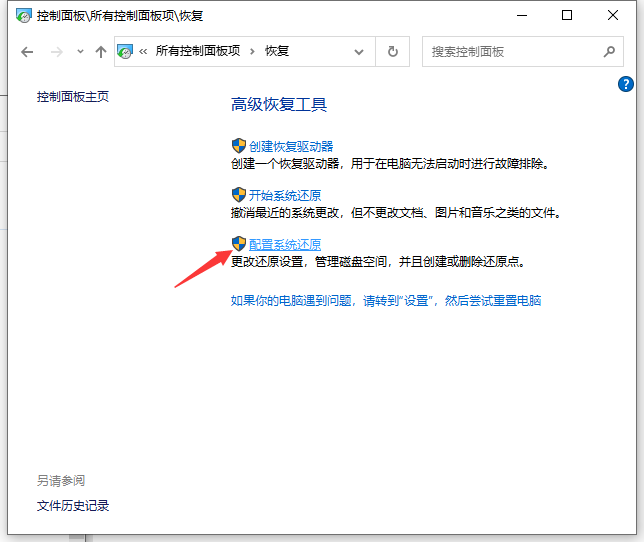The width and height of the screenshot is (644, 542).
Task: Open 文件历史记录 under 另请参阅
Action: [x=73, y=506]
